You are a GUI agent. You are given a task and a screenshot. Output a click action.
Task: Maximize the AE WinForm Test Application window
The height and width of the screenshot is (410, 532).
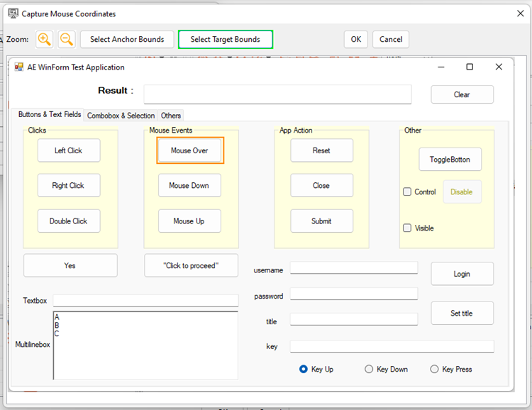(x=470, y=67)
